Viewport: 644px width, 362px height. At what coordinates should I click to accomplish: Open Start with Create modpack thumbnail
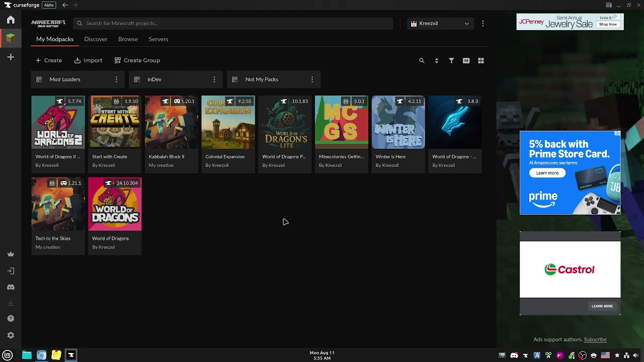(x=115, y=122)
